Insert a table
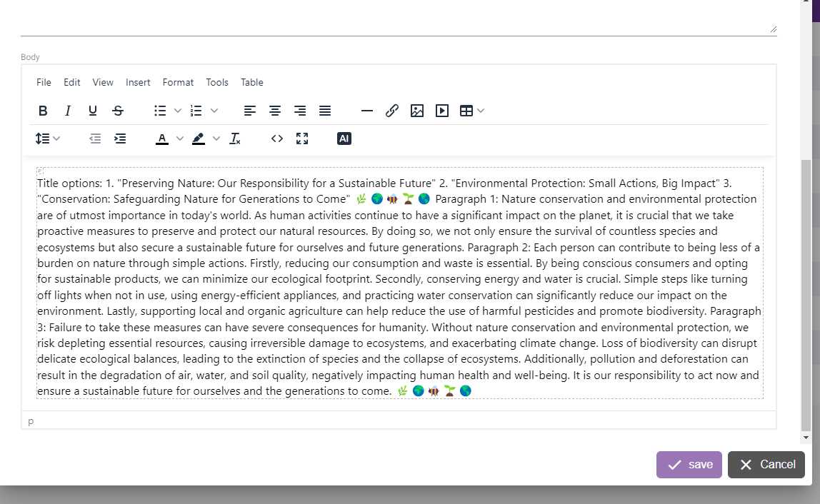 click(466, 111)
